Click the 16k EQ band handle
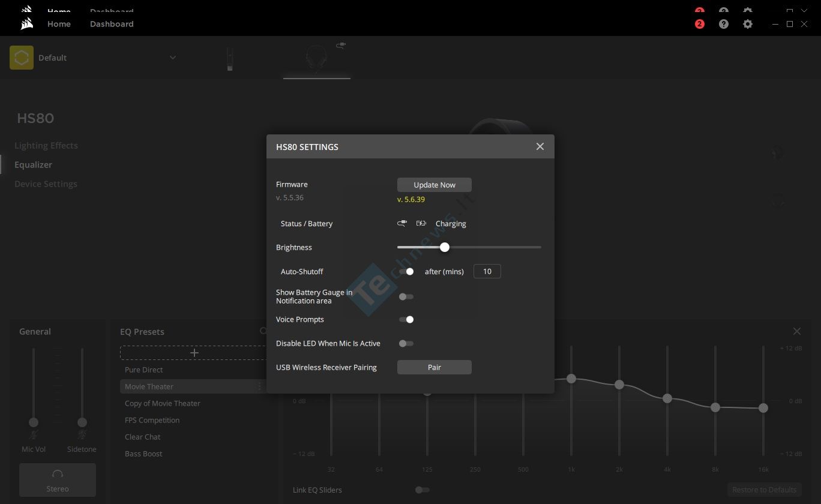The width and height of the screenshot is (821, 504). click(x=763, y=408)
